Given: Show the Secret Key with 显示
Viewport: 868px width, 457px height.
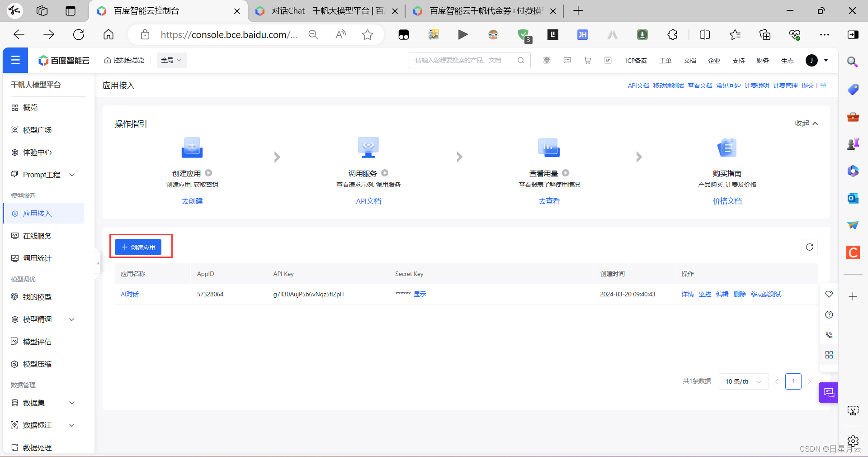Looking at the screenshot, I should coord(420,294).
